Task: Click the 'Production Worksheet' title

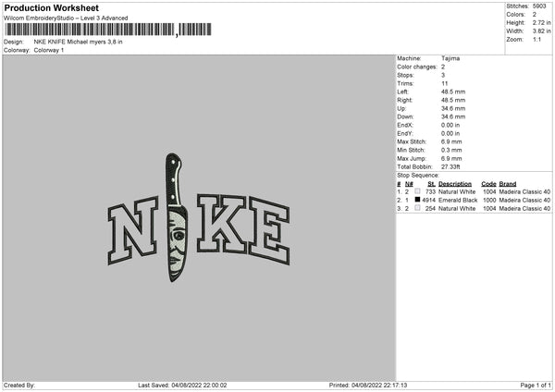Action: pos(51,7)
